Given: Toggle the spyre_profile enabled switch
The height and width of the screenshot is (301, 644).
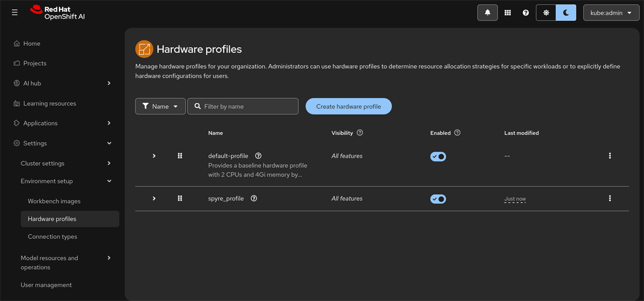Looking at the screenshot, I should pos(438,199).
